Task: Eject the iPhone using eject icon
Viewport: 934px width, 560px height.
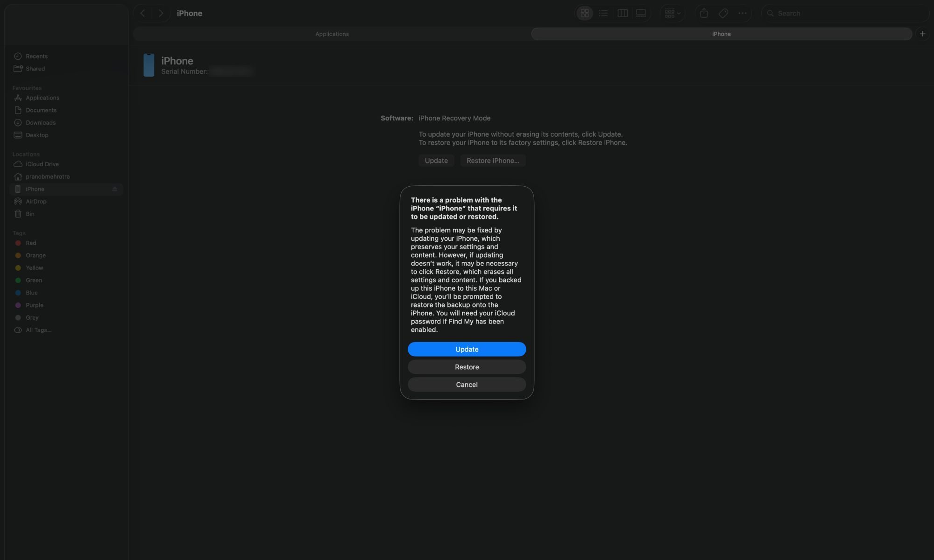Action: click(x=114, y=189)
